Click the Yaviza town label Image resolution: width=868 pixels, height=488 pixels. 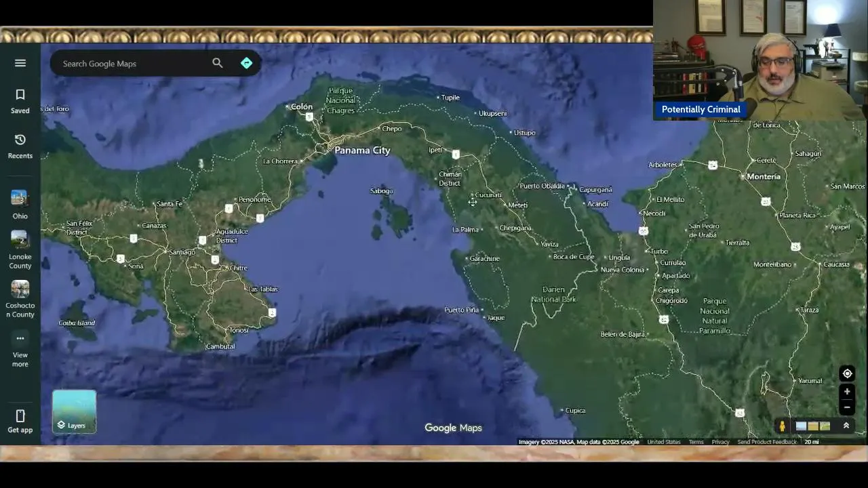point(550,245)
